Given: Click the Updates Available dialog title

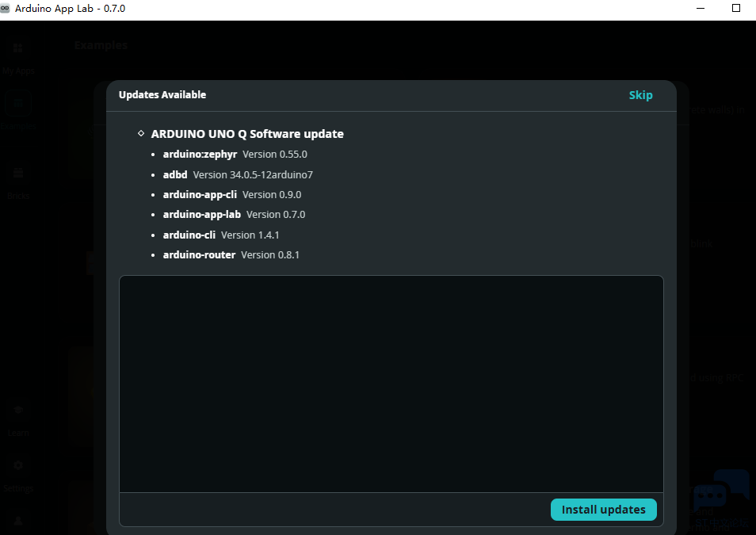Looking at the screenshot, I should coord(162,94).
